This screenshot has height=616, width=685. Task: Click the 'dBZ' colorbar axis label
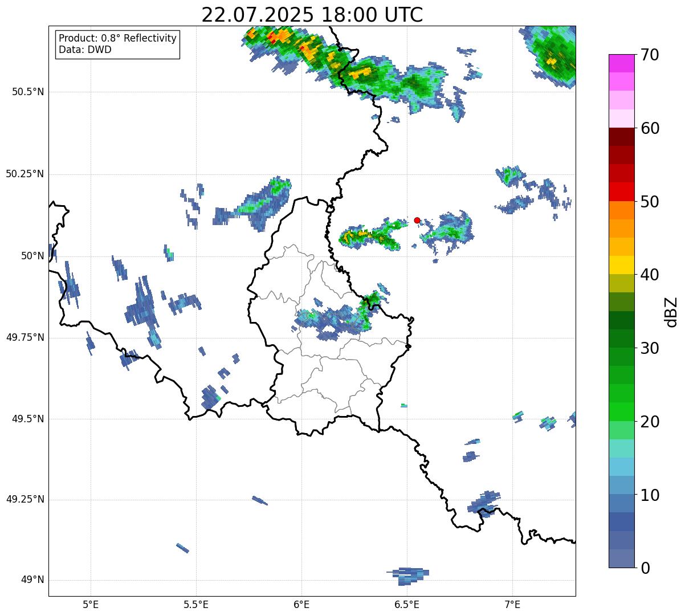[671, 311]
